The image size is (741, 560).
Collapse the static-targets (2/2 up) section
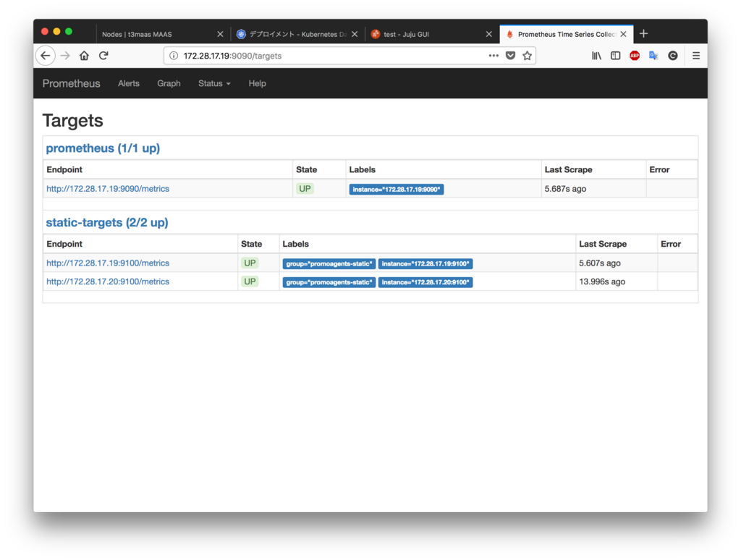107,223
